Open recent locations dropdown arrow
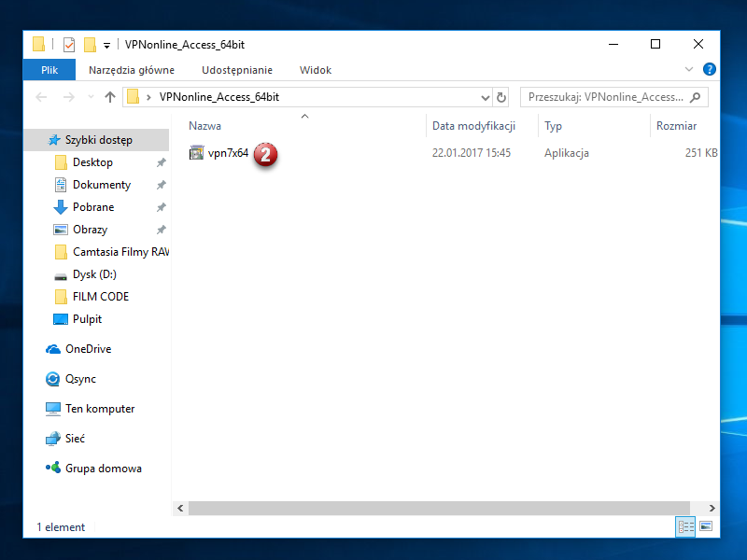Viewport: 747px width, 560px height. pos(91,97)
